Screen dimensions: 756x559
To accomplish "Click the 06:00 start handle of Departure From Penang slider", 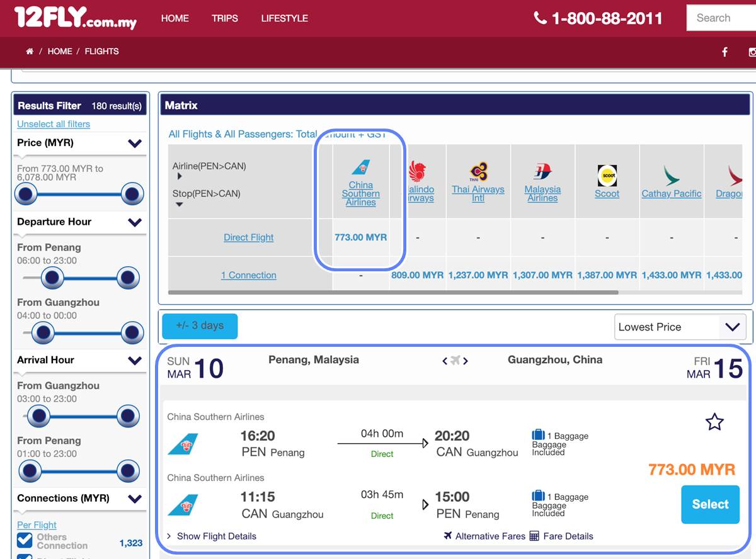I will coord(52,277).
